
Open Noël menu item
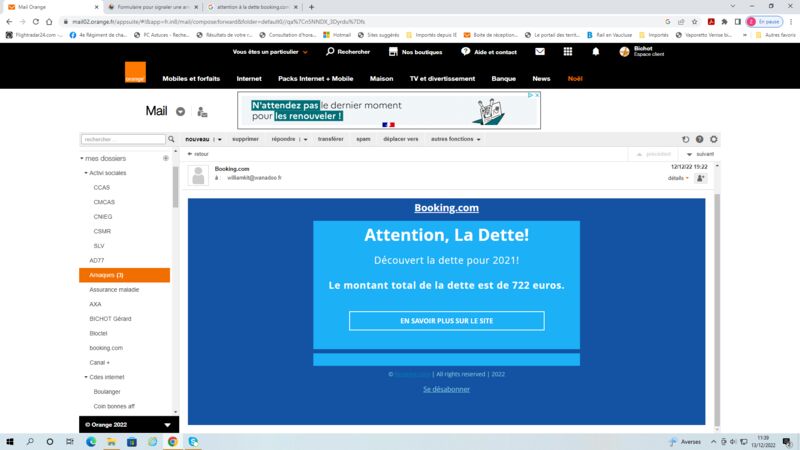point(575,79)
